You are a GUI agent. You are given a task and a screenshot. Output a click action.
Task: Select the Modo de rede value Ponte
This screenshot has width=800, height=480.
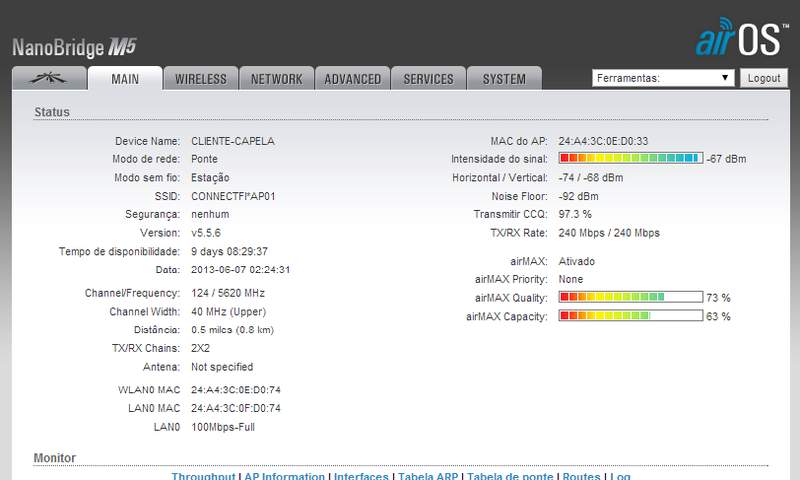click(x=204, y=159)
